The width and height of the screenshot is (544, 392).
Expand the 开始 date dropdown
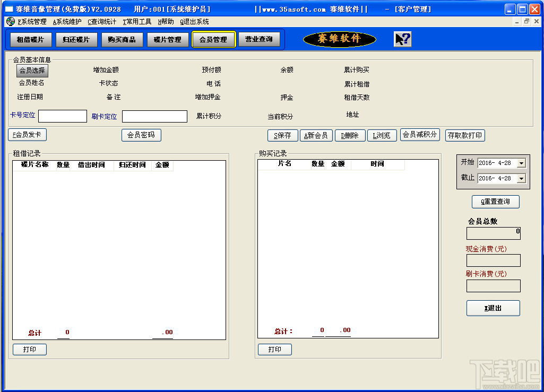[521, 163]
